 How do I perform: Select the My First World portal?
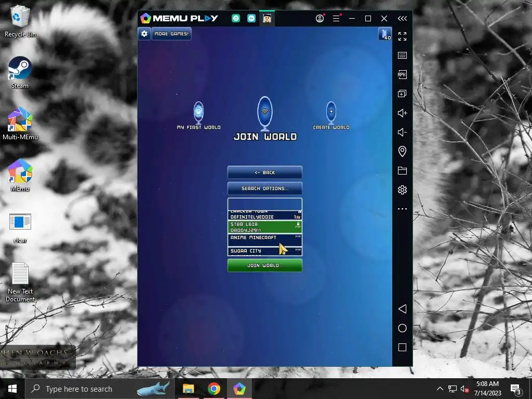coord(198,116)
